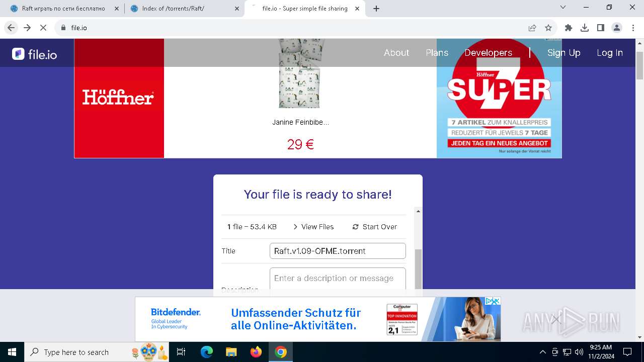This screenshot has width=644, height=362.
Task: Open the Höffner Super 7 ad banner
Action: (x=499, y=98)
